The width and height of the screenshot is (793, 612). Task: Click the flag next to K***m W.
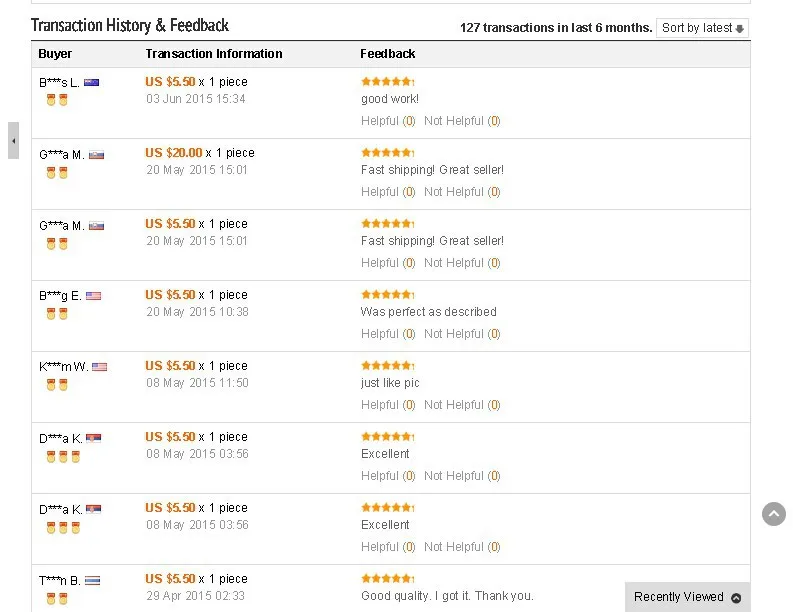[x=99, y=367]
